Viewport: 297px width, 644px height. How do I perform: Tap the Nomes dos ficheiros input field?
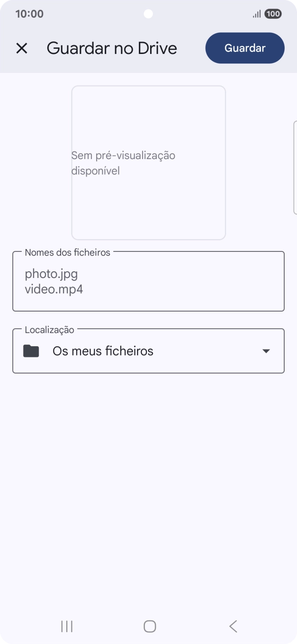tap(148, 281)
